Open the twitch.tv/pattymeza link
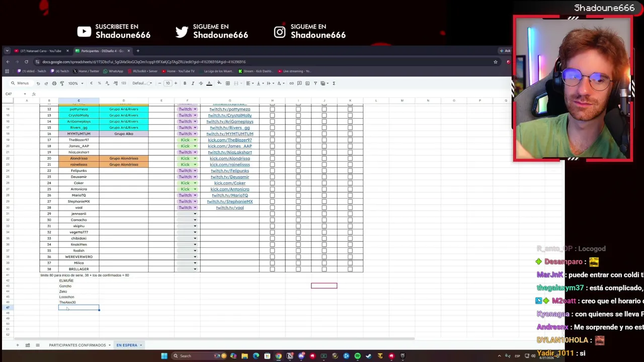 229,109
